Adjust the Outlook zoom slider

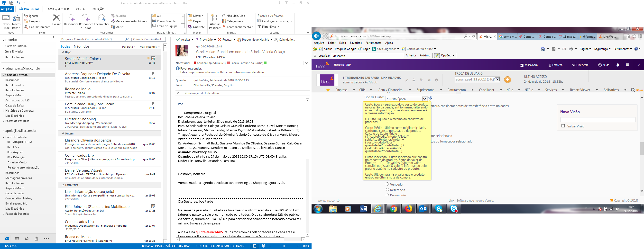coord(284,246)
